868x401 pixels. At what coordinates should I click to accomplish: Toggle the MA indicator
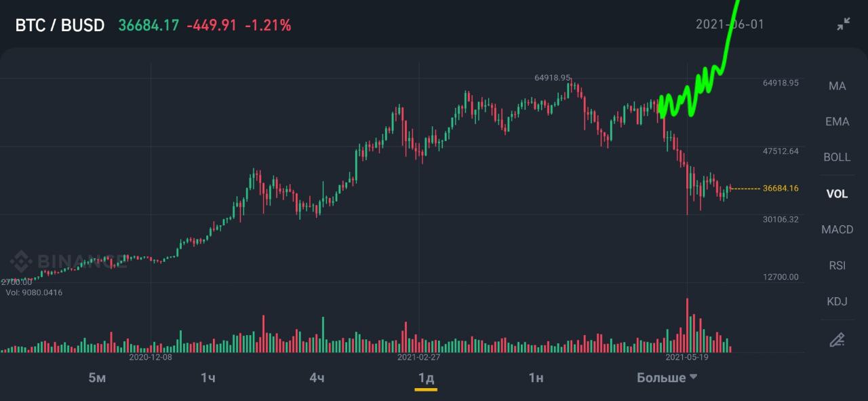[837, 86]
